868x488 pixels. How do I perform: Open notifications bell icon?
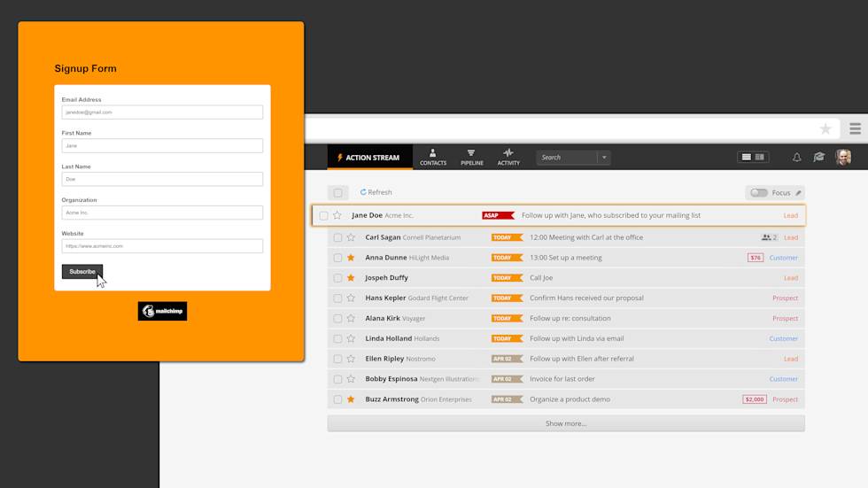point(796,157)
